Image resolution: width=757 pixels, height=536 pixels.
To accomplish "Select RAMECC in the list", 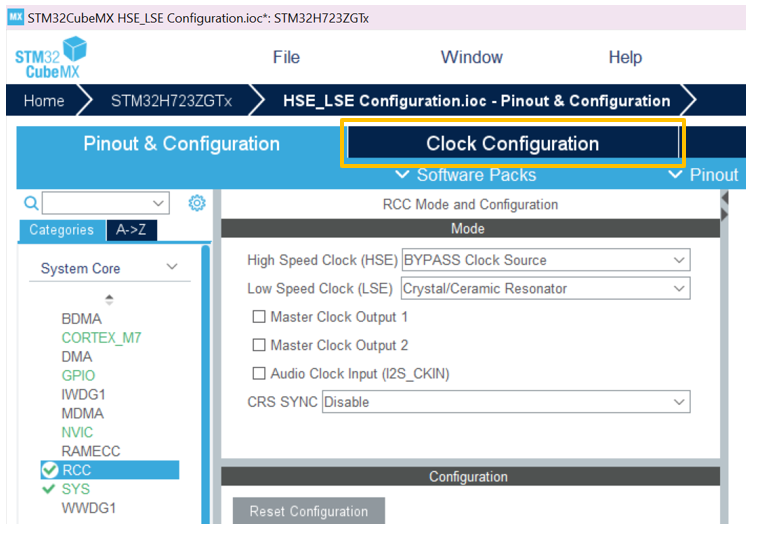I will click(x=91, y=451).
